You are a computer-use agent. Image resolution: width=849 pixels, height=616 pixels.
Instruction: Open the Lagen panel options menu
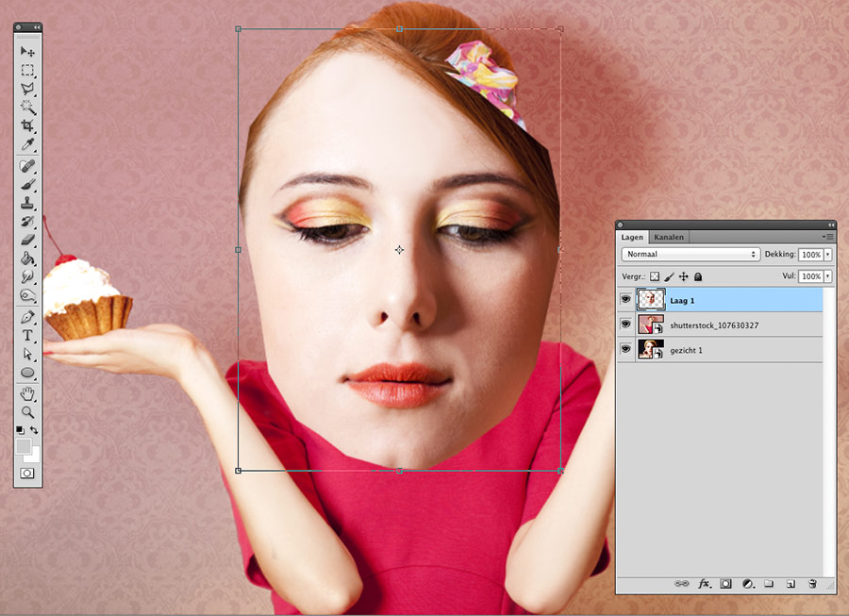827,237
